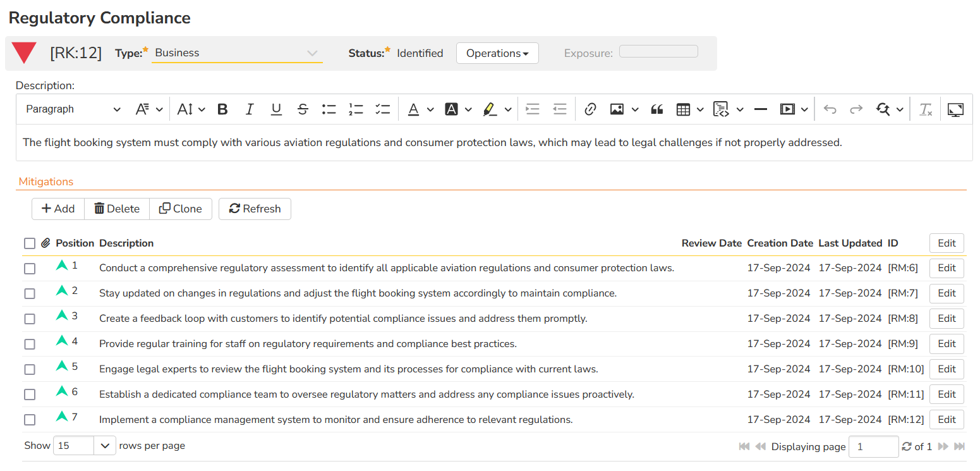Open the highlight color picker

click(x=508, y=109)
